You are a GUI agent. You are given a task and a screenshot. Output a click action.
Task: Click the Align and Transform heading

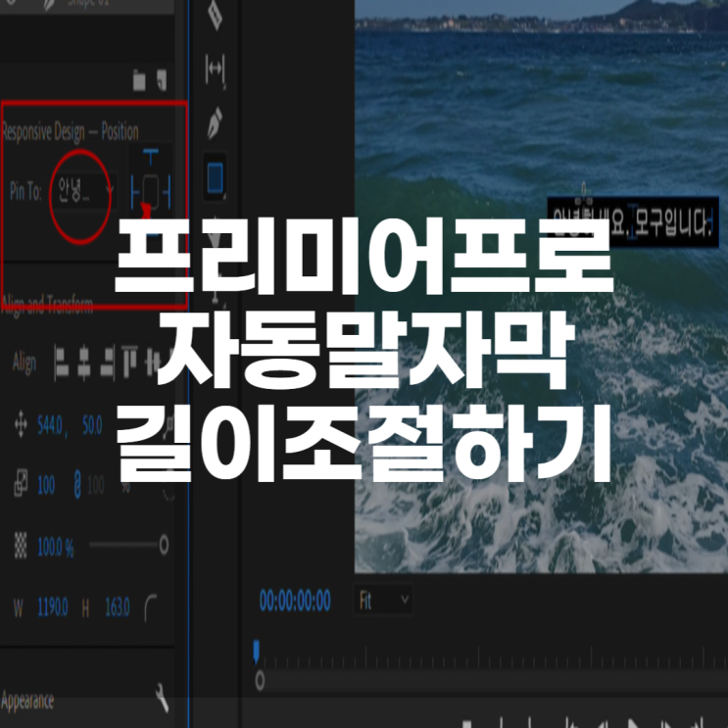pyautogui.click(x=47, y=306)
